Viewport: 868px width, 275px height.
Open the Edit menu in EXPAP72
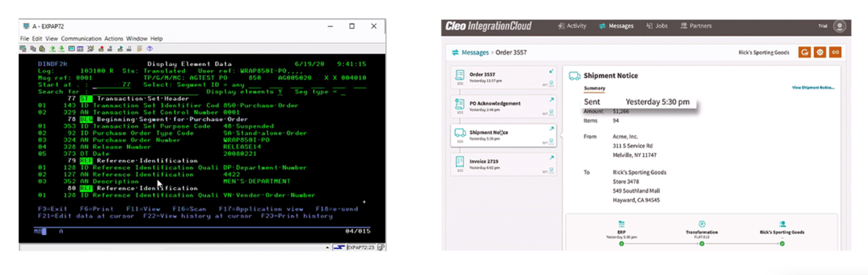pos(37,38)
